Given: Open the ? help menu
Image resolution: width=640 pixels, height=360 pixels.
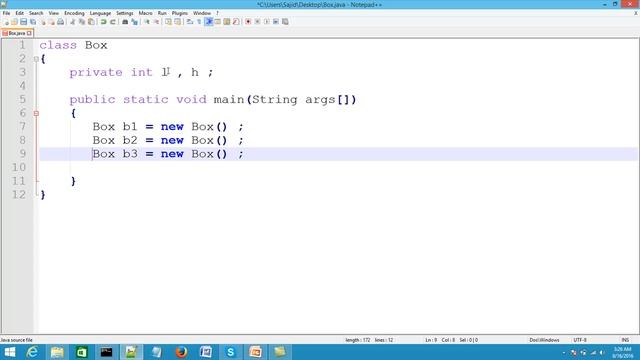Looking at the screenshot, I should coord(217,13).
